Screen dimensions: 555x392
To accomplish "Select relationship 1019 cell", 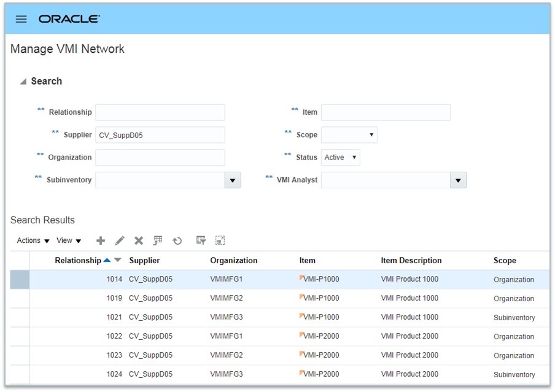I will point(114,298).
